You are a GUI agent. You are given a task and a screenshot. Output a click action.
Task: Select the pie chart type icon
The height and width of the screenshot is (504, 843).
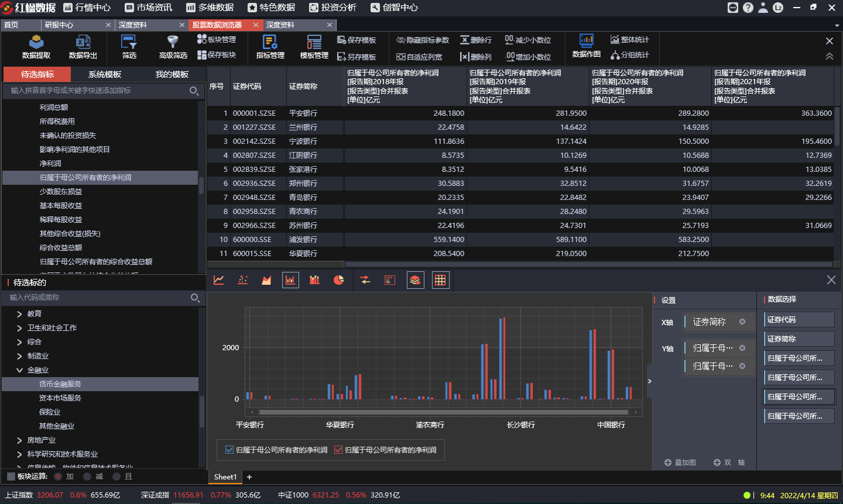point(339,280)
